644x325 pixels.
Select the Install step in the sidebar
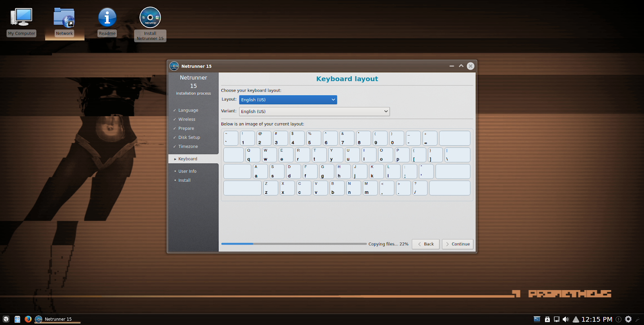tap(184, 180)
